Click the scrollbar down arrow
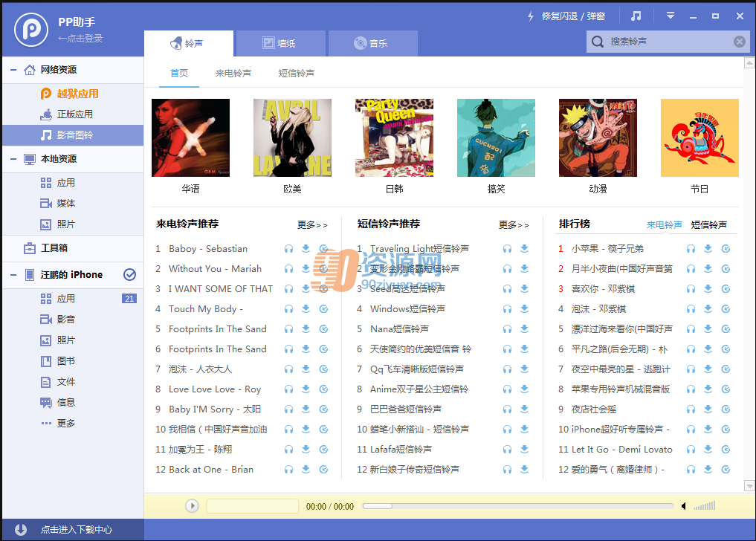Image resolution: width=756 pixels, height=541 pixels. (749, 485)
